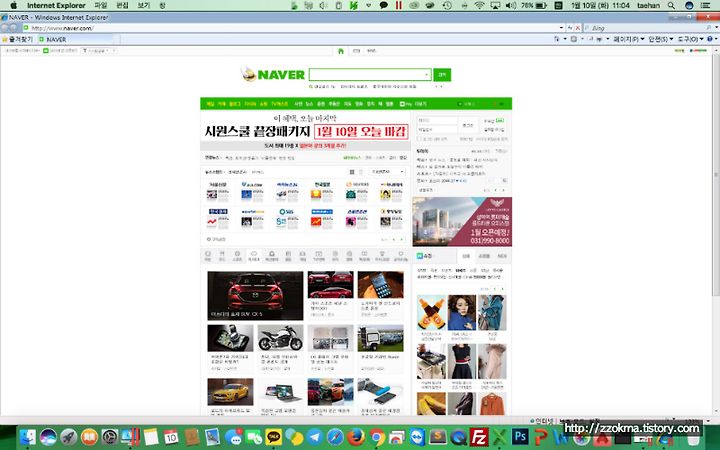
Task: Click the green home icon in Naver toolbar
Action: pyautogui.click(x=341, y=51)
